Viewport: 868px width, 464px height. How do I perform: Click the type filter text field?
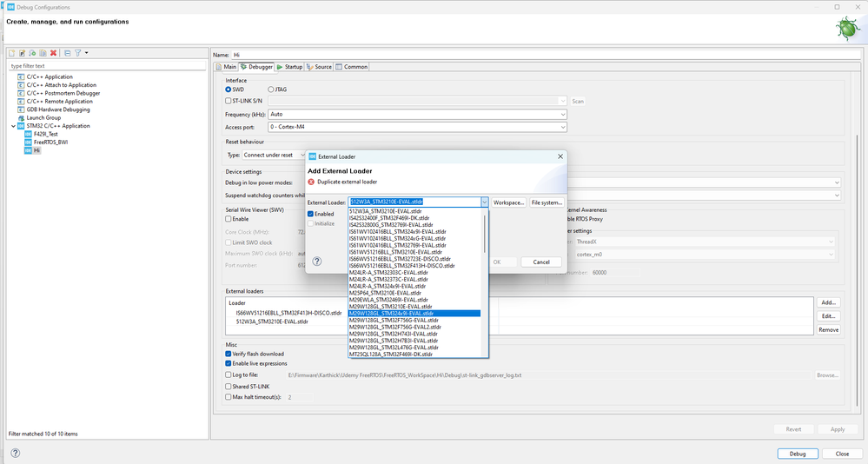click(x=107, y=66)
